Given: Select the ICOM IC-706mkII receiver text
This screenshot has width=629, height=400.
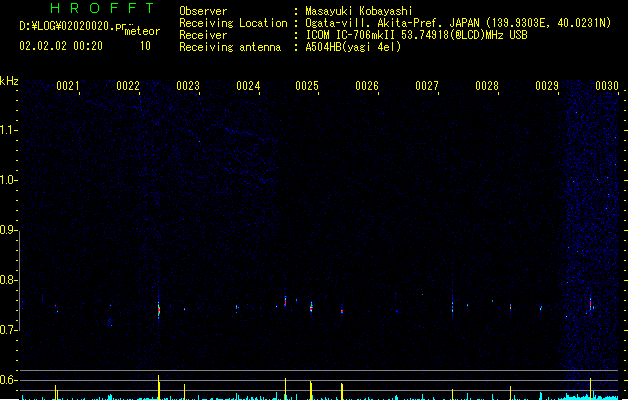Looking at the screenshot, I should coord(416,35).
